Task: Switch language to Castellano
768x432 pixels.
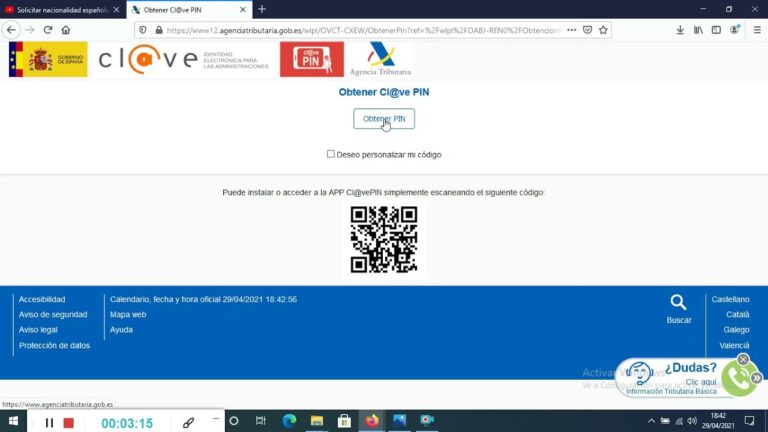Action: tap(730, 299)
